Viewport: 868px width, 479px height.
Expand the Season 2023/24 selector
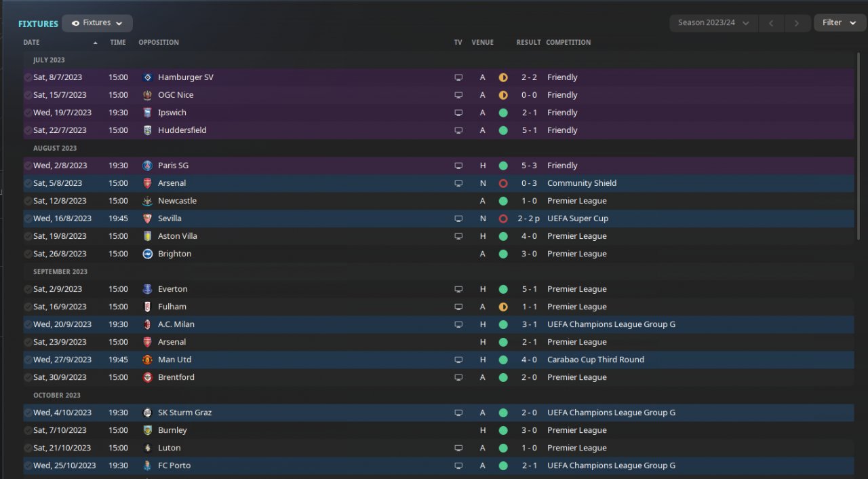[713, 23]
